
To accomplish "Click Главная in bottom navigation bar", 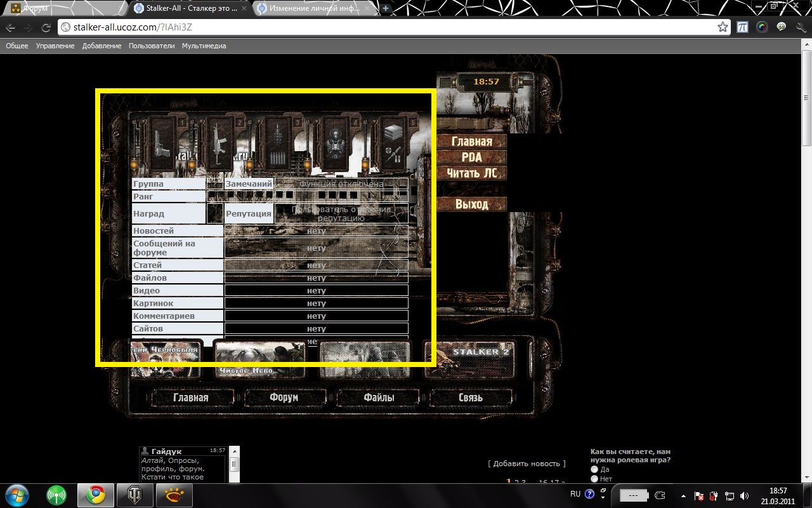I will click(191, 398).
